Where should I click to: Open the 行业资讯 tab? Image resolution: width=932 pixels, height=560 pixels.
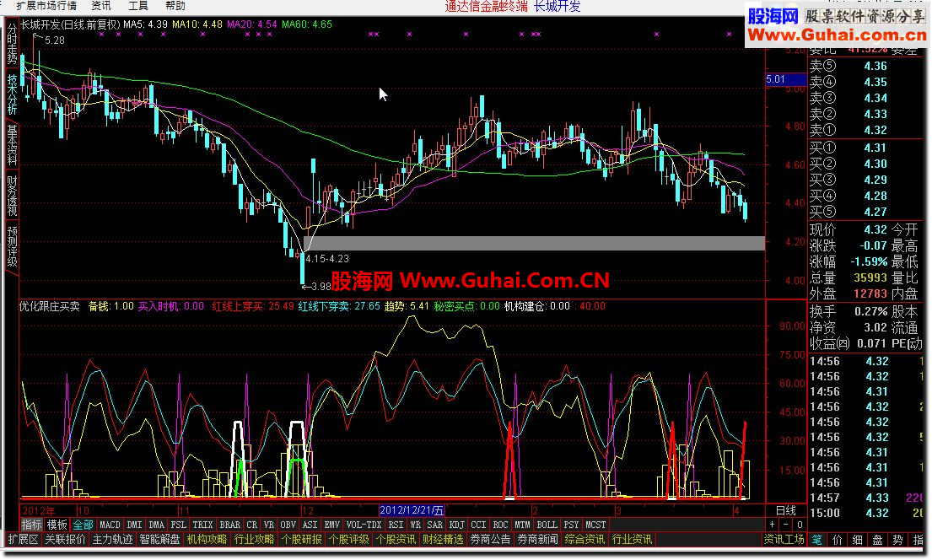coord(632,540)
